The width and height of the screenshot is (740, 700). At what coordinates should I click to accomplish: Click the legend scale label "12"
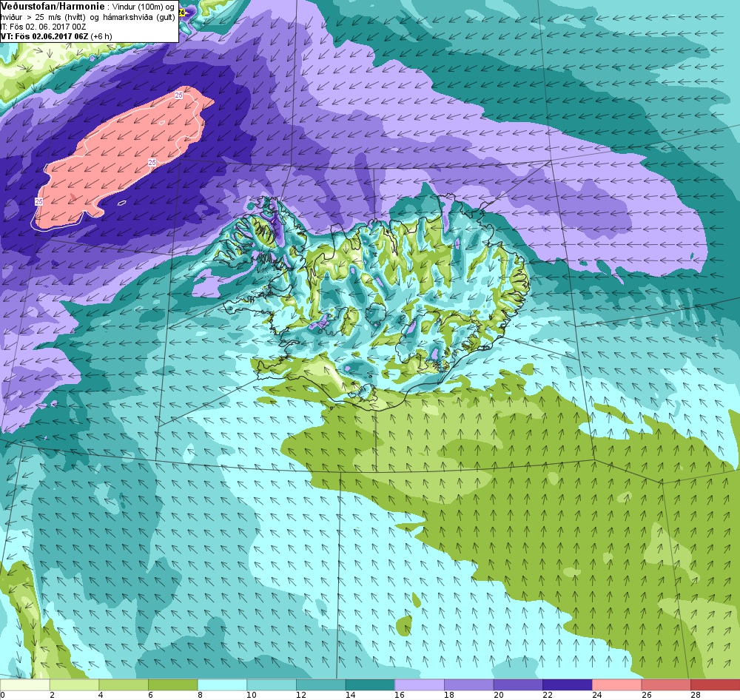pos(300,695)
